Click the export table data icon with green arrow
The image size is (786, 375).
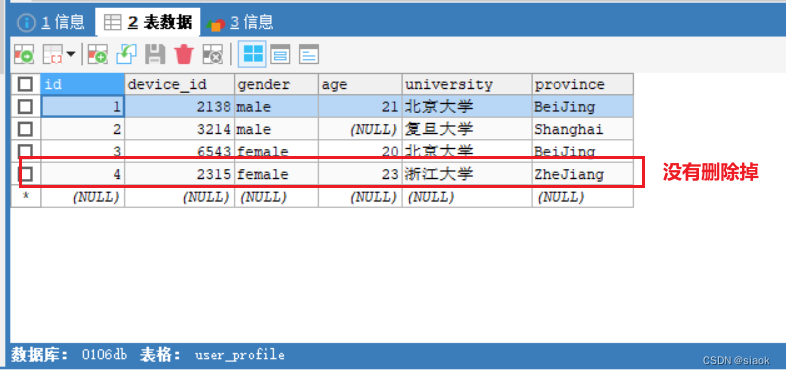(x=24, y=54)
